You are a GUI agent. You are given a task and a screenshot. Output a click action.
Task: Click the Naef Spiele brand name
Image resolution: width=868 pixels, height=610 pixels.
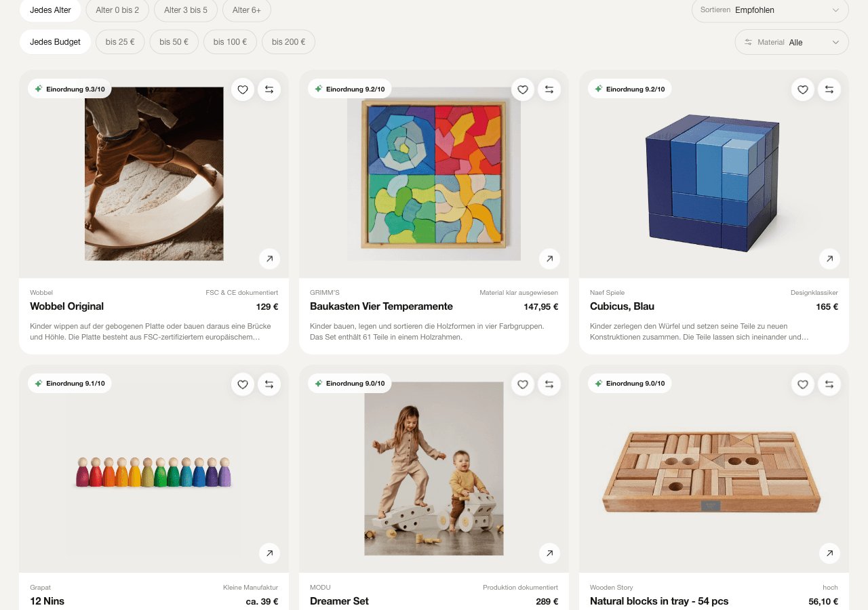point(608,293)
